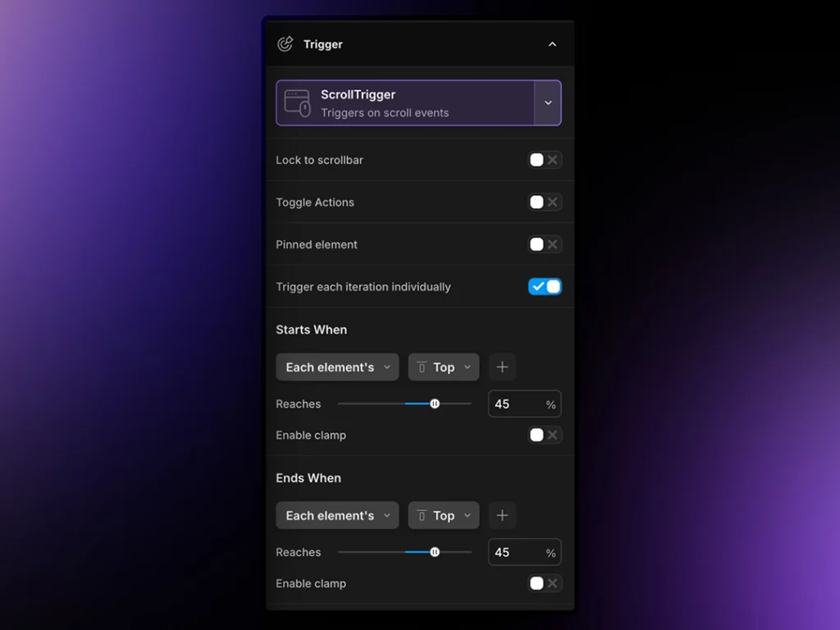
Task: Click the ScrollTrigger browser-mouse icon
Action: [x=297, y=103]
